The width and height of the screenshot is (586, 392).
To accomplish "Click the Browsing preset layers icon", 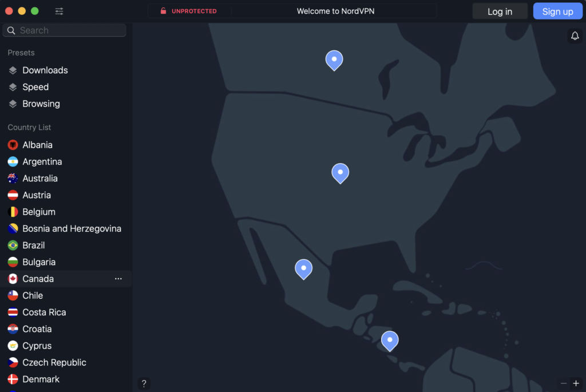I will [x=13, y=104].
